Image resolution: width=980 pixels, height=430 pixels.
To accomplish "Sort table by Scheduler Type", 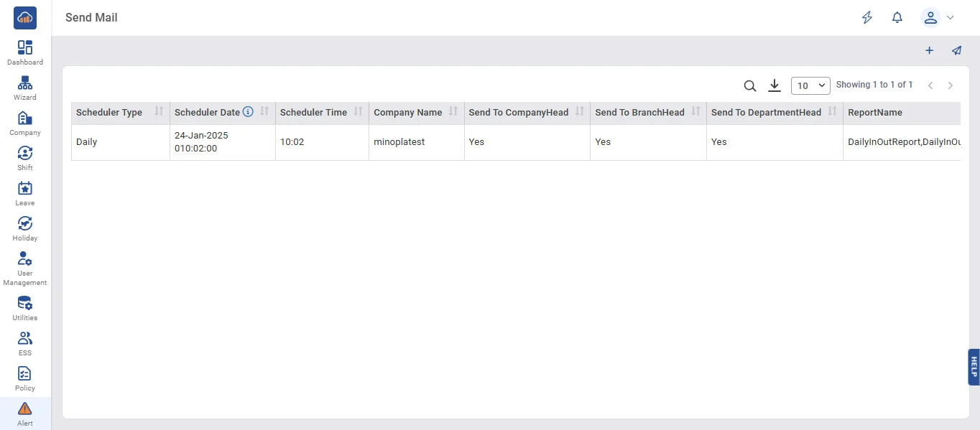I will [x=159, y=112].
